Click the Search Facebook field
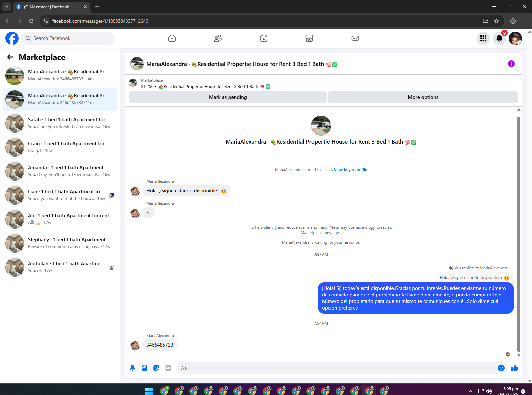The image size is (532, 395). pyautogui.click(x=68, y=38)
